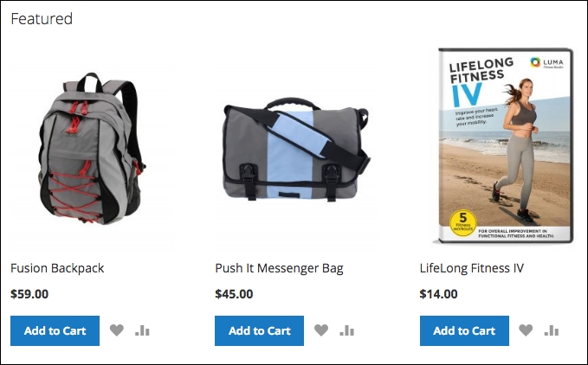Click Add to Cart for Messenger Bag
Image resolution: width=588 pixels, height=365 pixels.
coord(259,330)
